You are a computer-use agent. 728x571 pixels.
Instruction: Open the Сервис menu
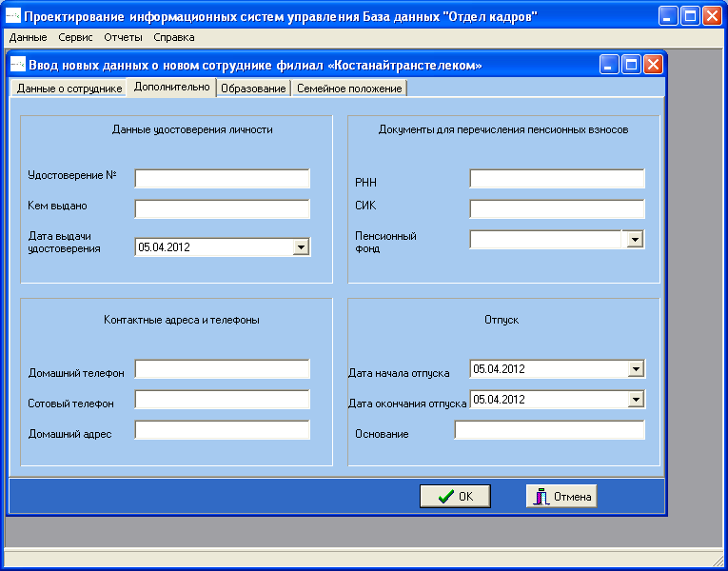(x=75, y=38)
